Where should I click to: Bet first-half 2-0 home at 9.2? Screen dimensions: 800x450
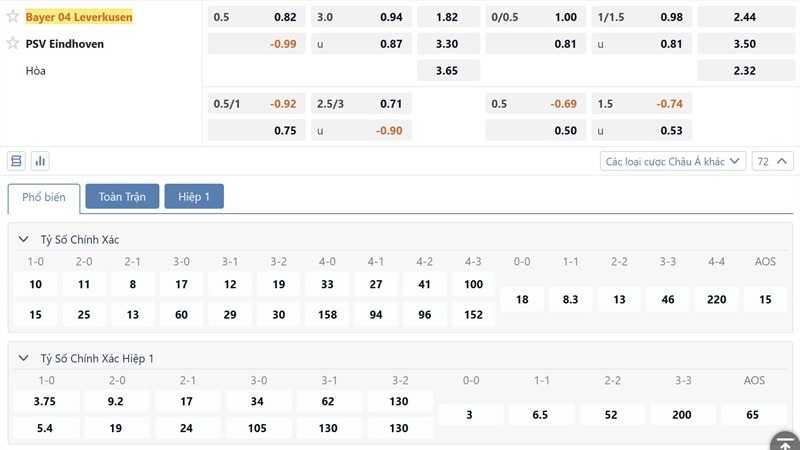(x=116, y=402)
